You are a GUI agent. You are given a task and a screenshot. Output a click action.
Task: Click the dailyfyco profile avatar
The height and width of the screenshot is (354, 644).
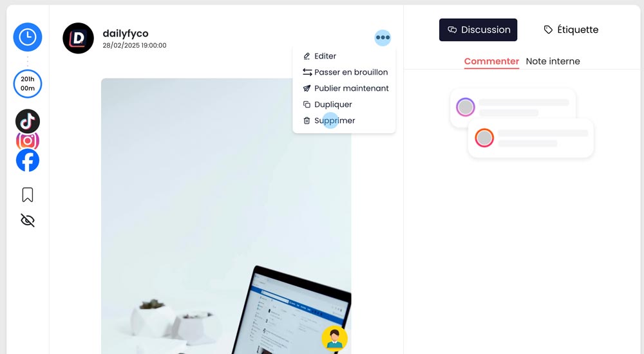point(78,38)
